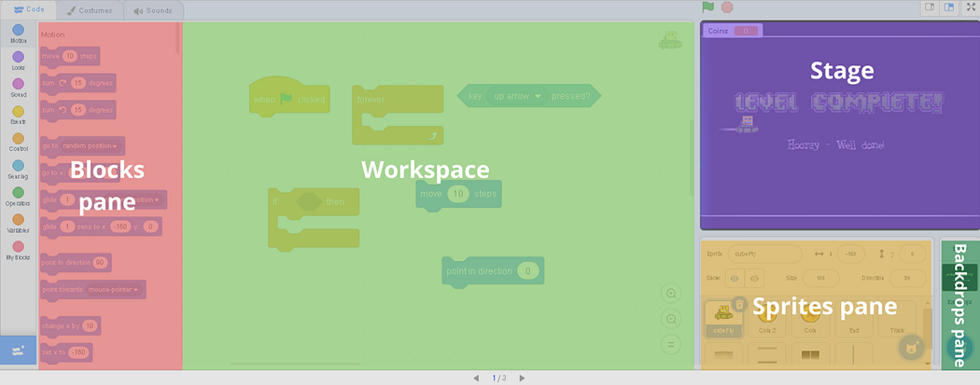Select the Motion blocks category
Image resolution: width=980 pixels, height=385 pixels.
(18, 34)
